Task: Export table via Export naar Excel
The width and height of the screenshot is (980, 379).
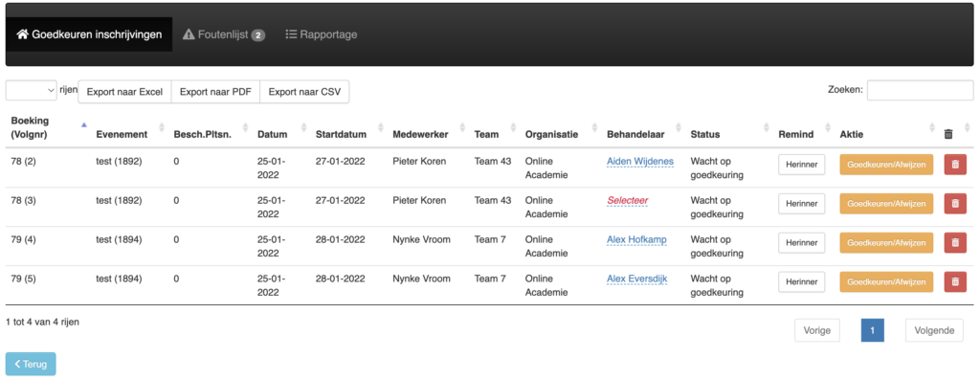Action: [124, 92]
